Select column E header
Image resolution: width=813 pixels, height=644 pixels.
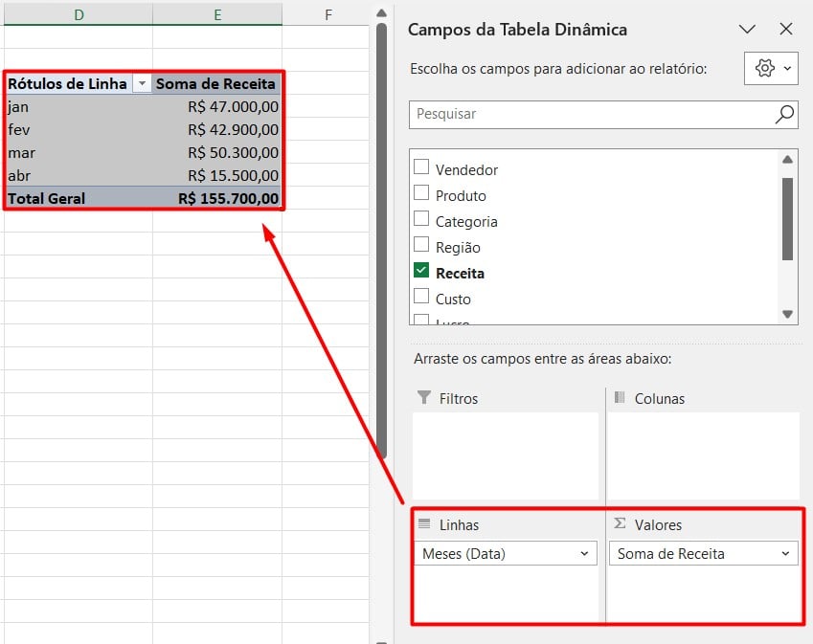coord(217,14)
